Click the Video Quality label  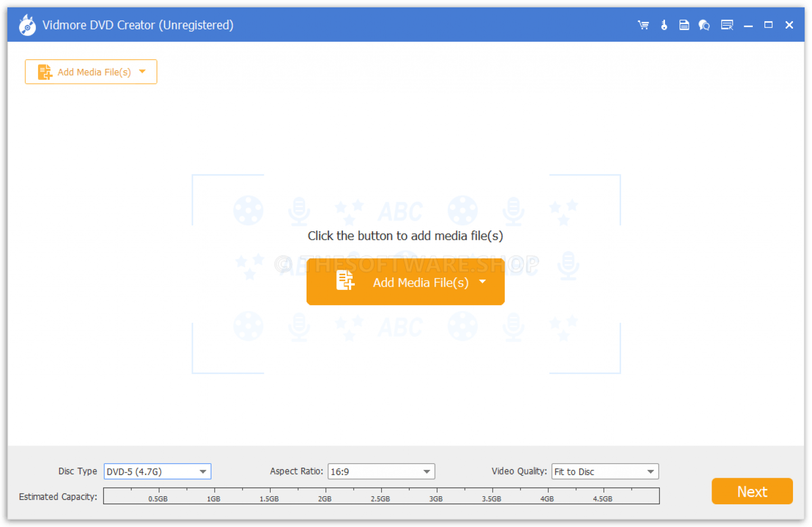519,471
